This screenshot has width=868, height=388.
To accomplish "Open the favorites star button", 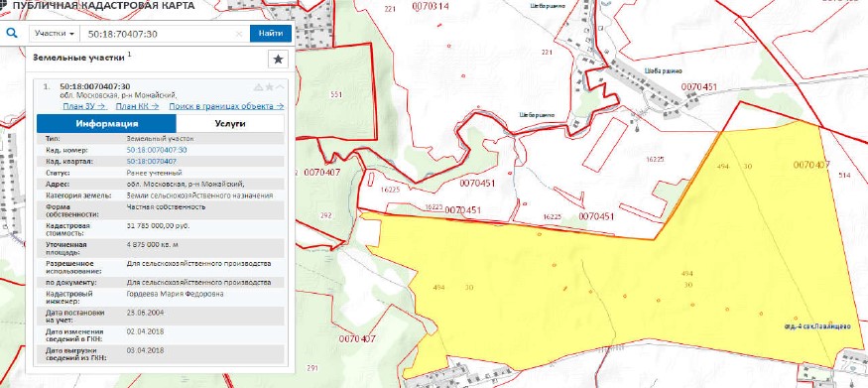I will [279, 59].
